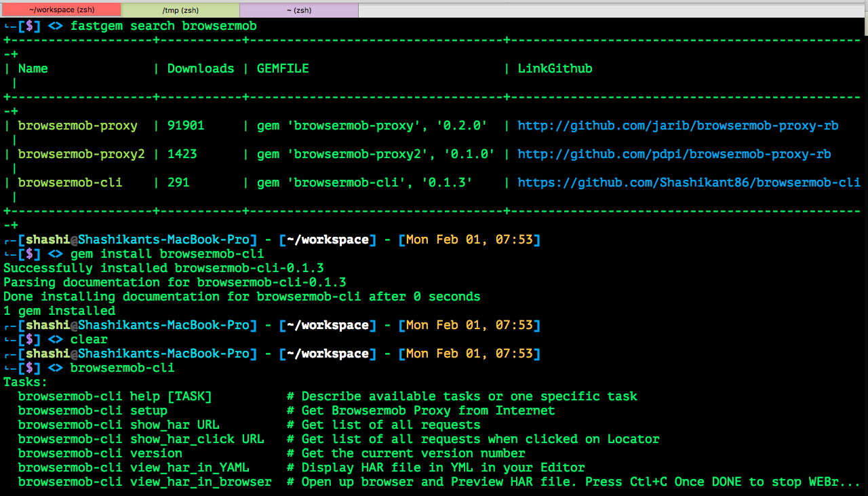Click the 'browsermob-proxy' name cell
Viewport: 868px width, 496px height.
pos(78,126)
